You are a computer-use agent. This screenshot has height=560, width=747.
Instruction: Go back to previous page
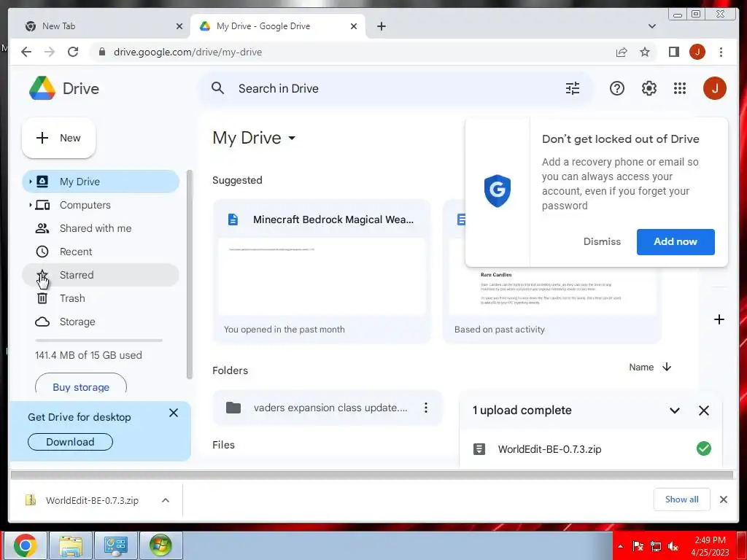pyautogui.click(x=26, y=52)
